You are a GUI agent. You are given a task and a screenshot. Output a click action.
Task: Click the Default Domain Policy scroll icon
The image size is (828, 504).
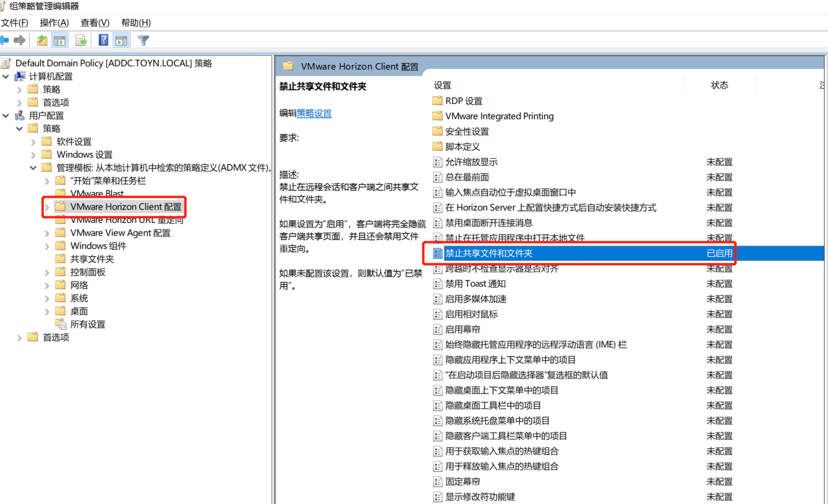click(6, 63)
